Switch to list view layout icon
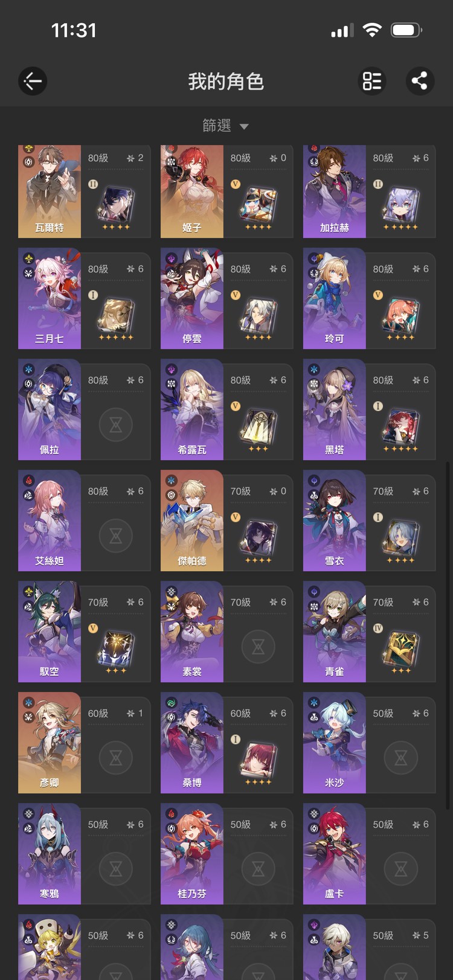 [x=372, y=81]
